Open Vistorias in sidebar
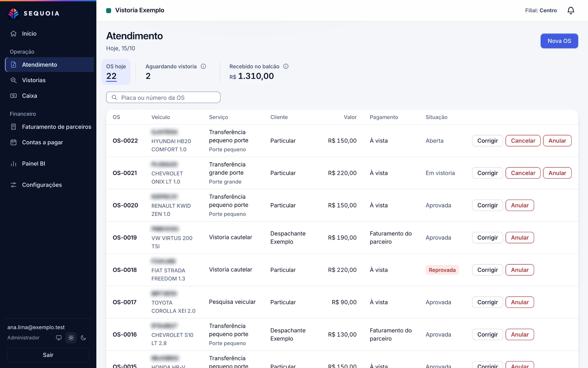Screen dimensions: 588x368 49,80
